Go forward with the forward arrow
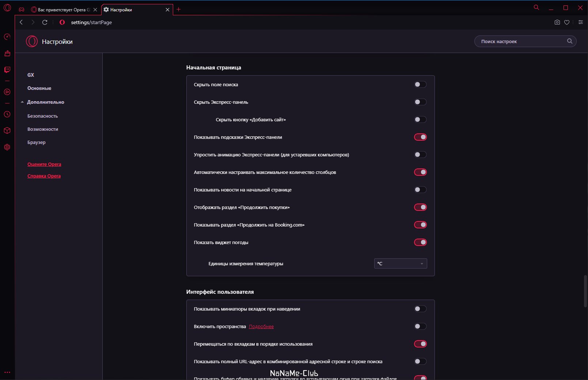588x380 pixels. coord(33,22)
